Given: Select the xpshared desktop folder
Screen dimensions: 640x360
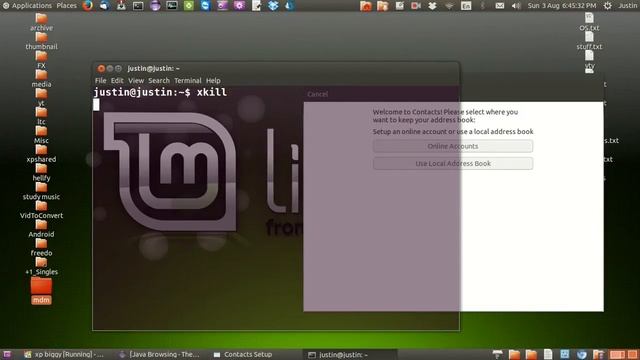Looking at the screenshot, I should coord(41,154).
